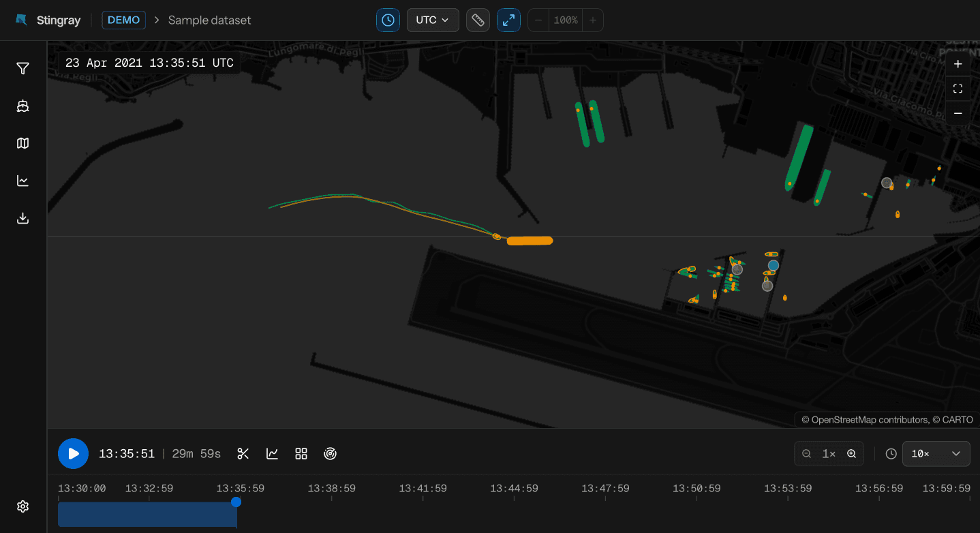Open the Sample dataset breadcrumb
The height and width of the screenshot is (533, 980).
(x=209, y=20)
